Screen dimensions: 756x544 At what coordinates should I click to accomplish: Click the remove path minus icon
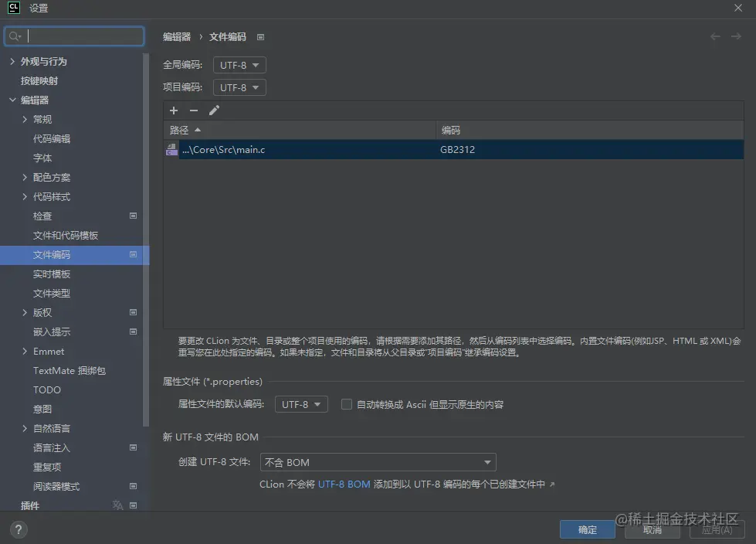click(x=194, y=111)
